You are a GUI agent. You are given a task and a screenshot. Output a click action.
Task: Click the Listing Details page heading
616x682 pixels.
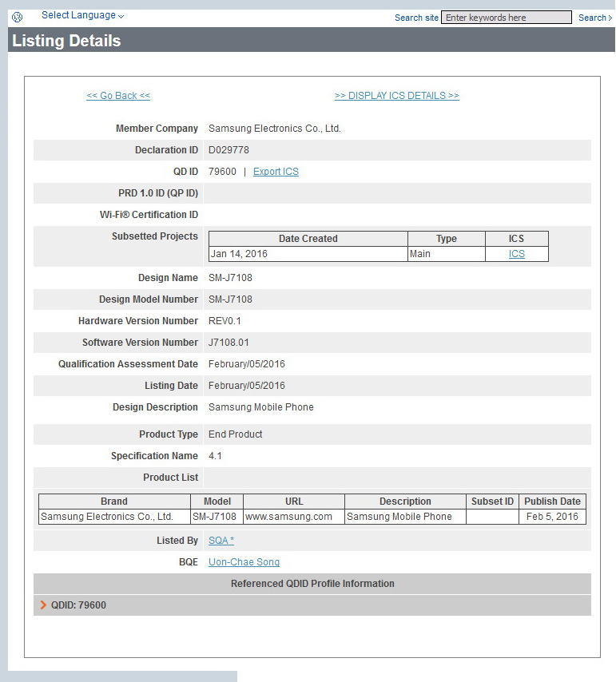coord(66,41)
